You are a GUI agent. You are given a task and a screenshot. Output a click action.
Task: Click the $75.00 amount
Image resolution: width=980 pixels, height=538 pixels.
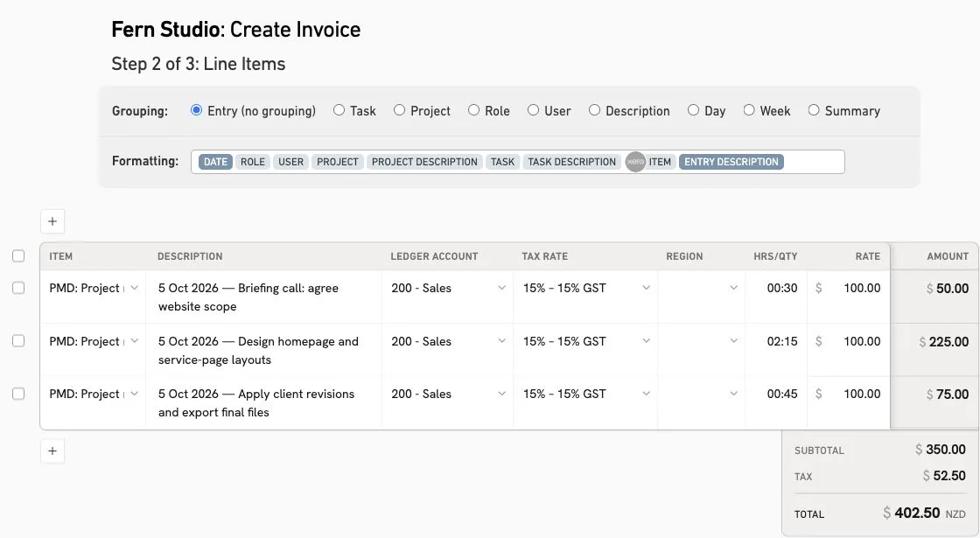click(x=948, y=395)
